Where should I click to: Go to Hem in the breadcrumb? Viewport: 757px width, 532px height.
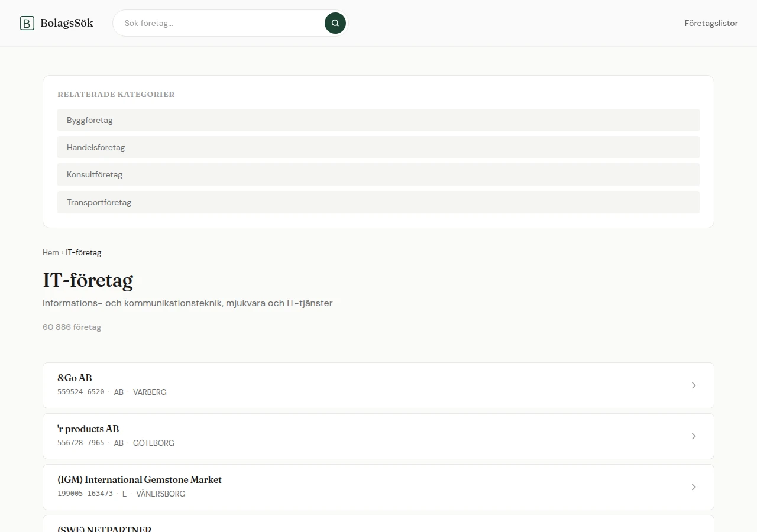(51, 252)
